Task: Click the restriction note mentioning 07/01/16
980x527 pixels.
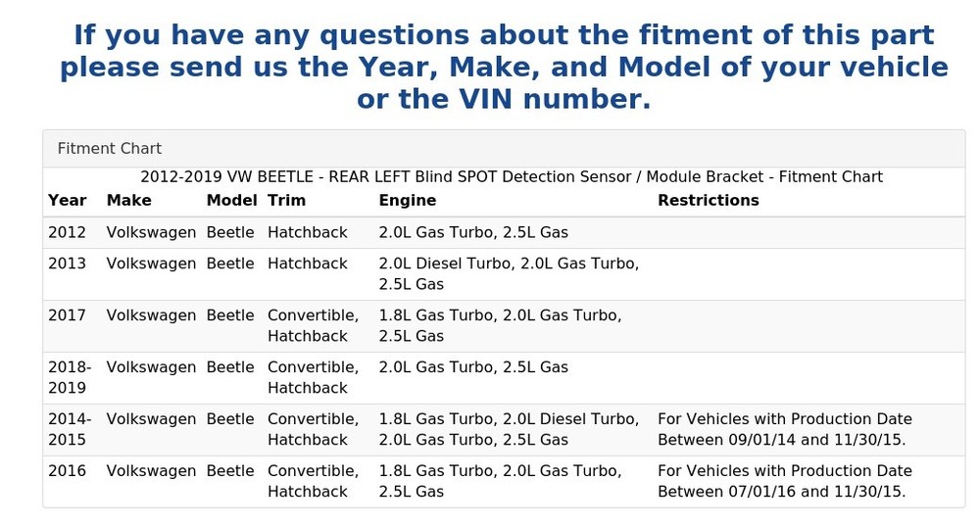Action: (784, 482)
